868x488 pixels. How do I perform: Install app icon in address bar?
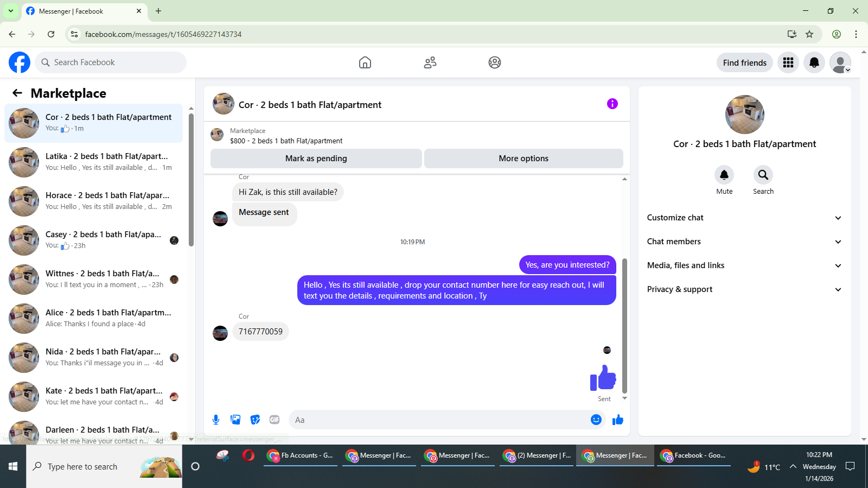click(792, 34)
